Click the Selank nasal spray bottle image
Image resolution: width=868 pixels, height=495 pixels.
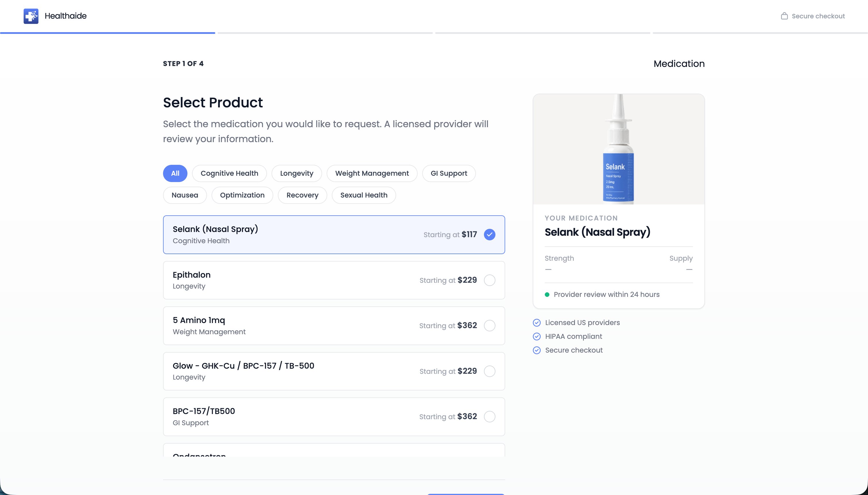(618, 149)
